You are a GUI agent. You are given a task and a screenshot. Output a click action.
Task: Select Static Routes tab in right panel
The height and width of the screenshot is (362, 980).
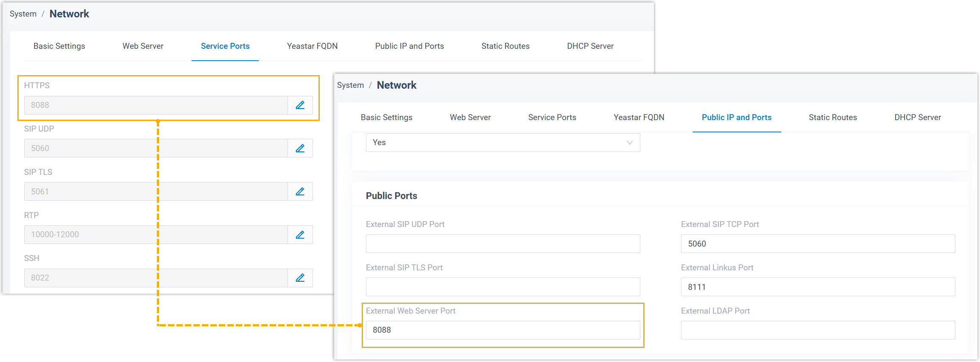click(x=832, y=118)
